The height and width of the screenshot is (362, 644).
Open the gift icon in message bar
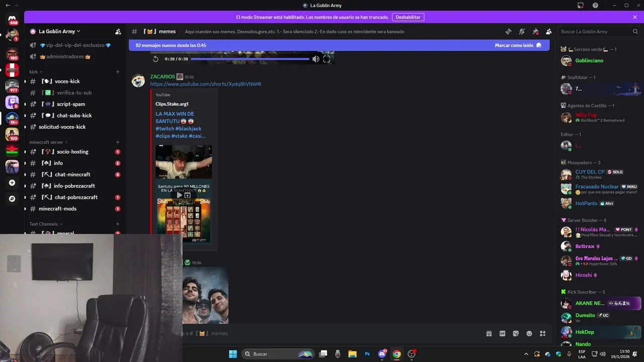click(x=489, y=333)
